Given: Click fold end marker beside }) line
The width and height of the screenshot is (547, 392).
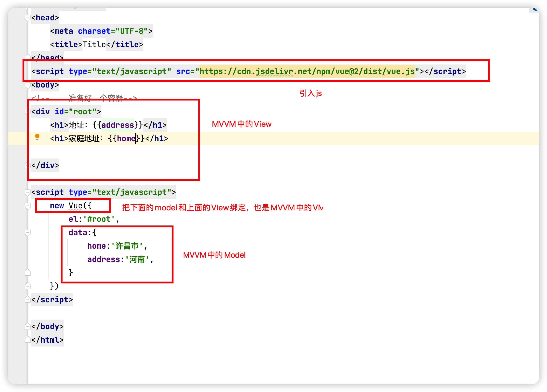Looking at the screenshot, I should pyautogui.click(x=28, y=286).
